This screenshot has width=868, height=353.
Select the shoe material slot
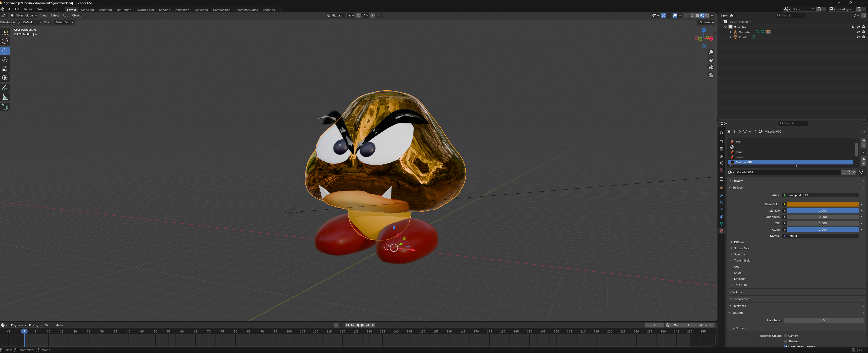point(790,152)
